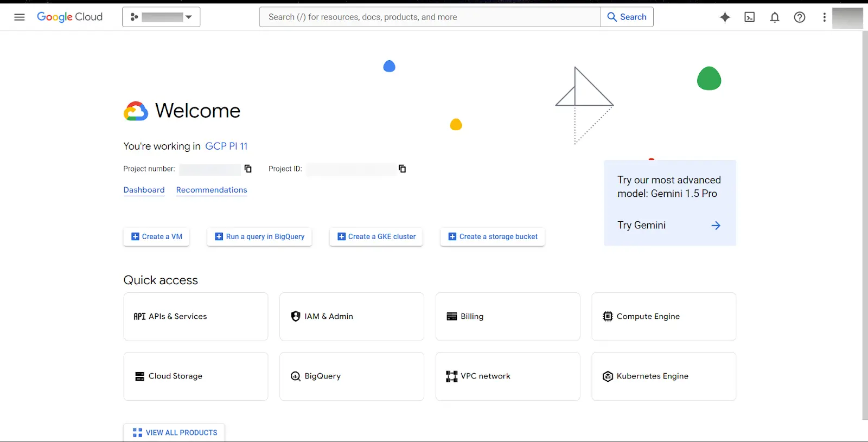Click plus icon on Create a storage bucket

point(452,236)
